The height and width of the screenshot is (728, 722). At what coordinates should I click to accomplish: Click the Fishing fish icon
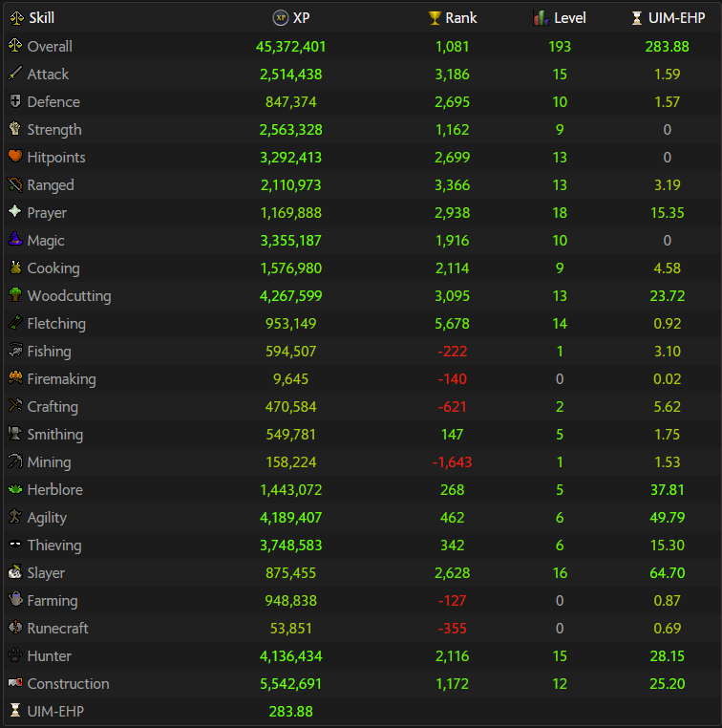pyautogui.click(x=15, y=351)
